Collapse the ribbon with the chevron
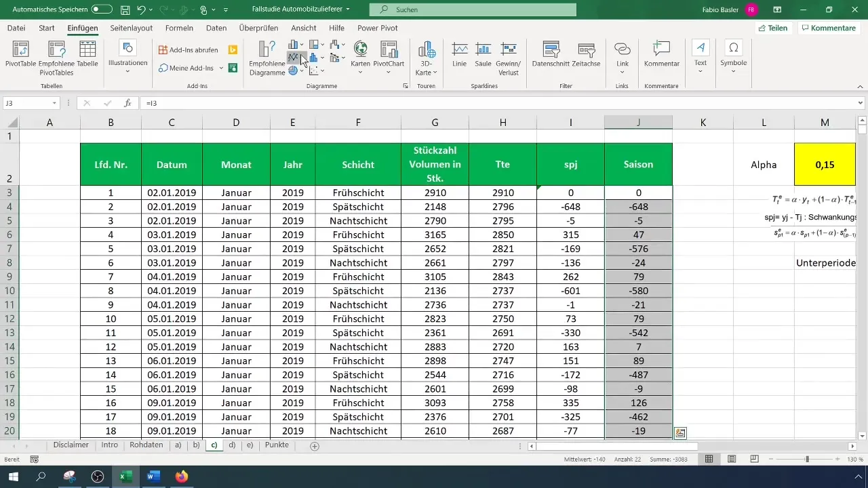868x488 pixels. [859, 86]
